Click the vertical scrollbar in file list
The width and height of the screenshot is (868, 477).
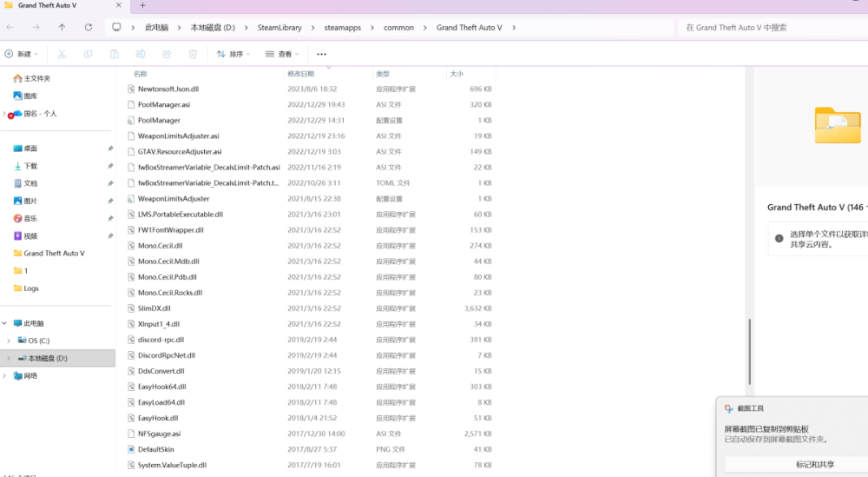(x=748, y=348)
